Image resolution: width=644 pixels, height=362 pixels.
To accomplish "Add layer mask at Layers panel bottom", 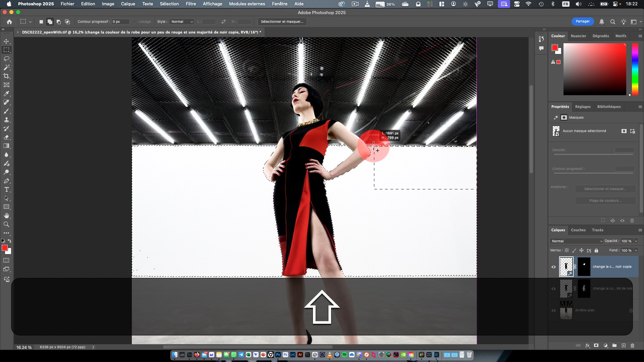I will click(596, 345).
